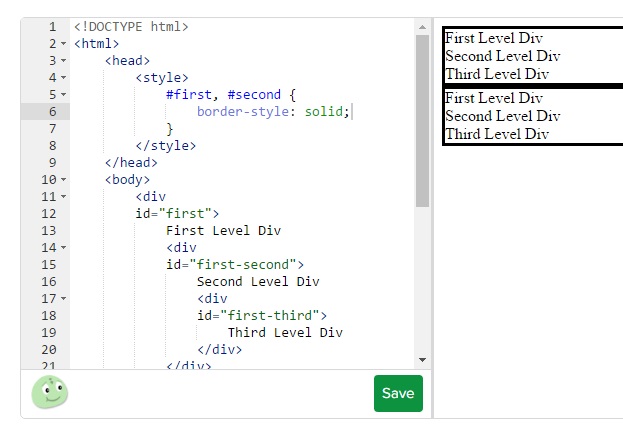The height and width of the screenshot is (441, 623).
Task: Click the '#second' selector in the CSS
Action: [254, 95]
